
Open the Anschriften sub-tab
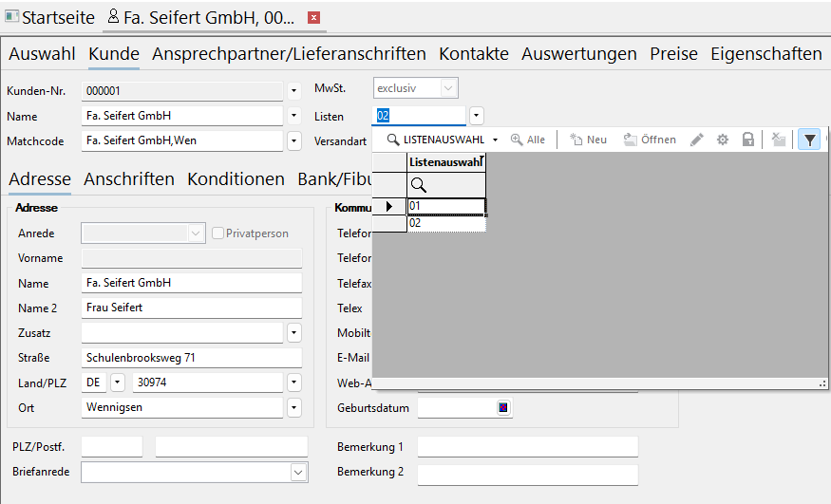[x=129, y=179]
